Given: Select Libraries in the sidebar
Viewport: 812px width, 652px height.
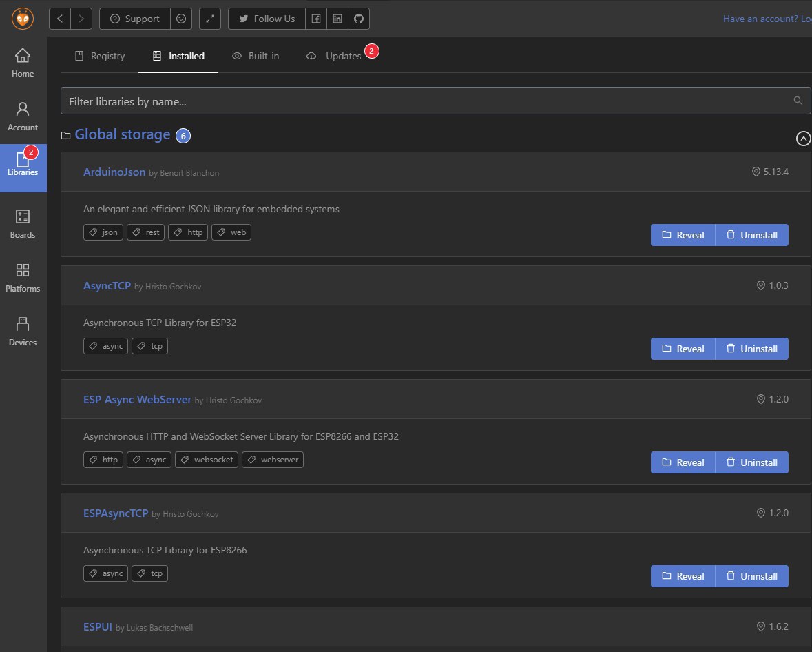Looking at the screenshot, I should (x=23, y=168).
